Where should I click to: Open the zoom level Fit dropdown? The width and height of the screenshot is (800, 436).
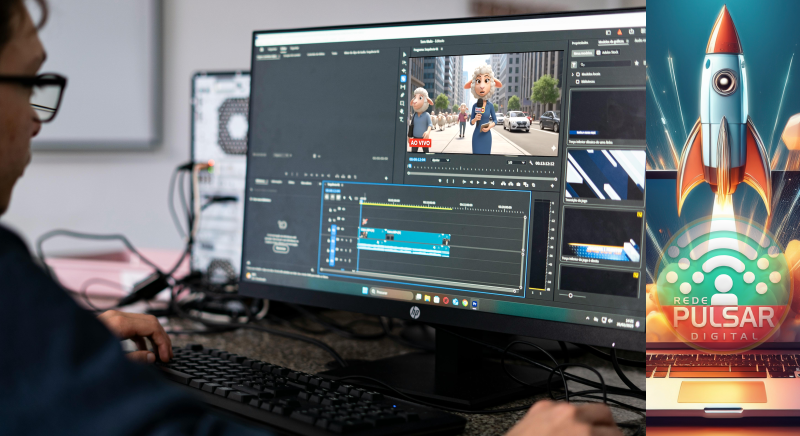coord(440,160)
